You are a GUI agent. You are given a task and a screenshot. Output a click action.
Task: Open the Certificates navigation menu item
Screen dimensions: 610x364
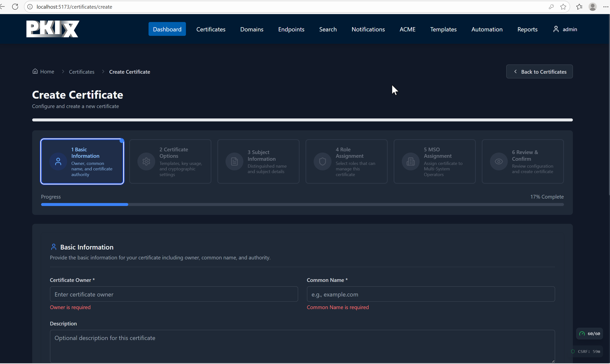(211, 29)
